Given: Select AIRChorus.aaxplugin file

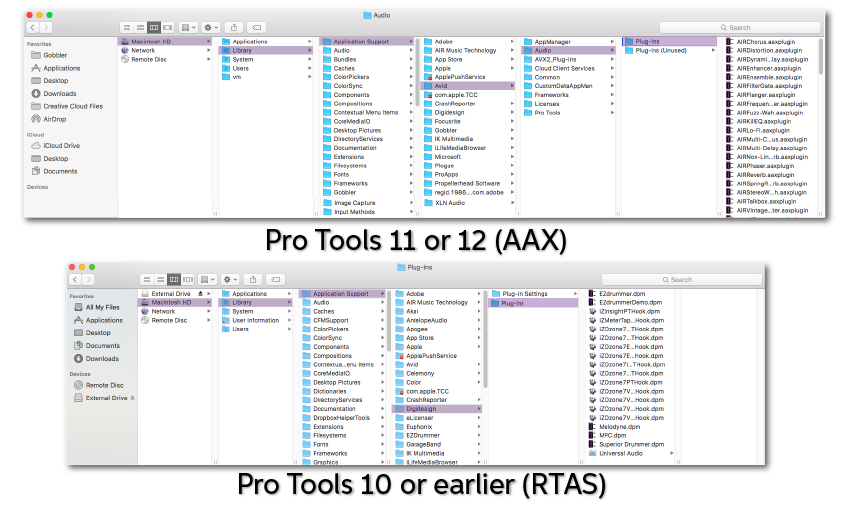Looking at the screenshot, I should click(x=766, y=42).
